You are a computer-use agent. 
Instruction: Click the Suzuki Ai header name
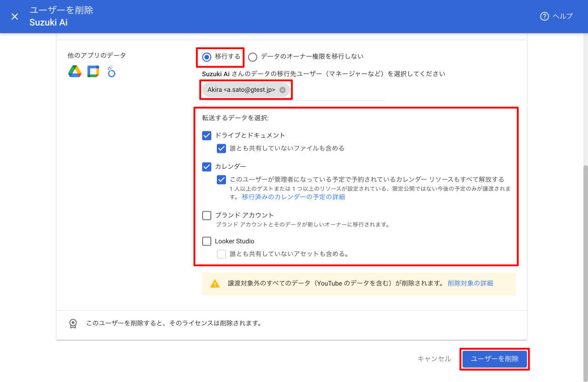click(x=48, y=22)
